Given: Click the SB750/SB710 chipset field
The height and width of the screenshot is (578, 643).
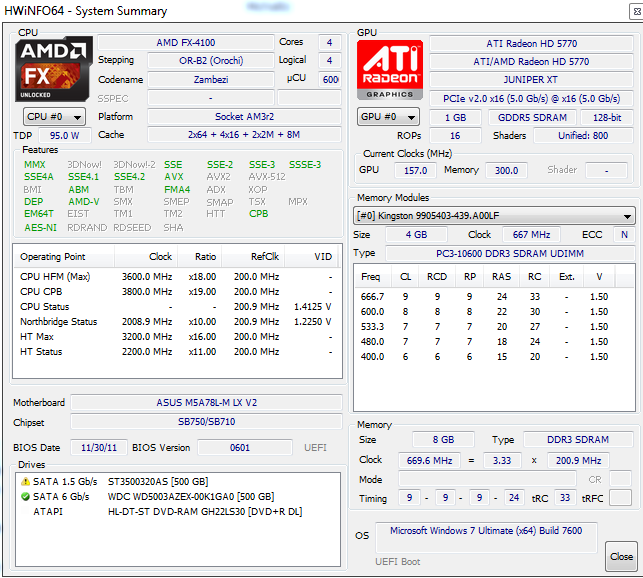Looking at the screenshot, I should pyautogui.click(x=206, y=422).
